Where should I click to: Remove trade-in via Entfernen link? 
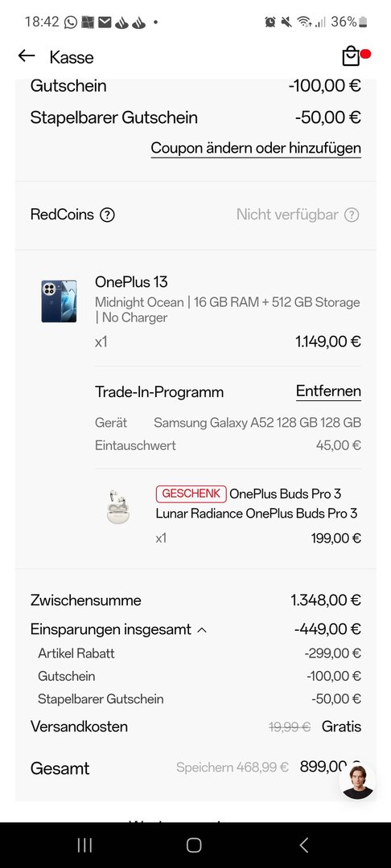coord(328,391)
